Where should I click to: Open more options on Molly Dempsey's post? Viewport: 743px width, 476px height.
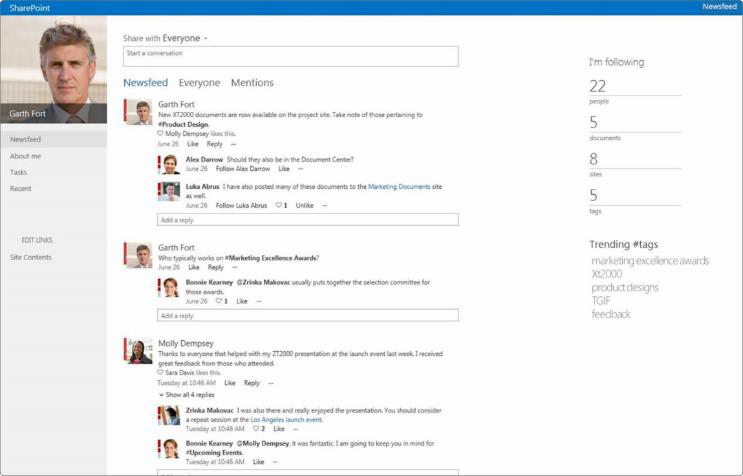tap(271, 383)
